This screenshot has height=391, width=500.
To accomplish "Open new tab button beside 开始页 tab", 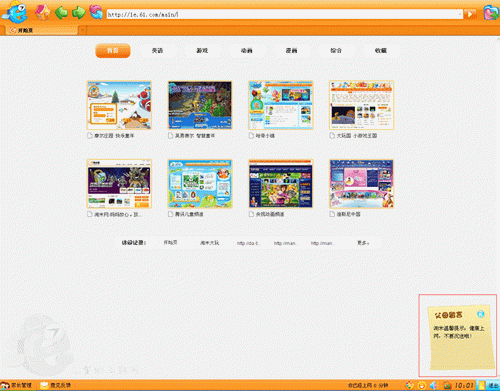I will [82, 30].
